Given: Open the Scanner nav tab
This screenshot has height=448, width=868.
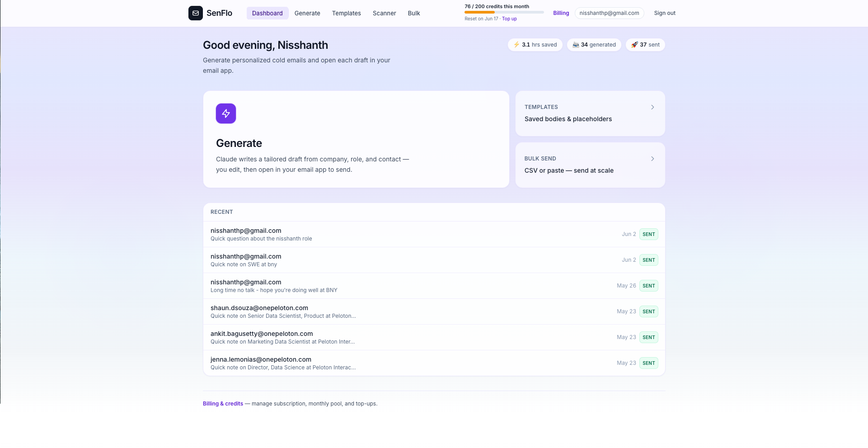Looking at the screenshot, I should 385,13.
